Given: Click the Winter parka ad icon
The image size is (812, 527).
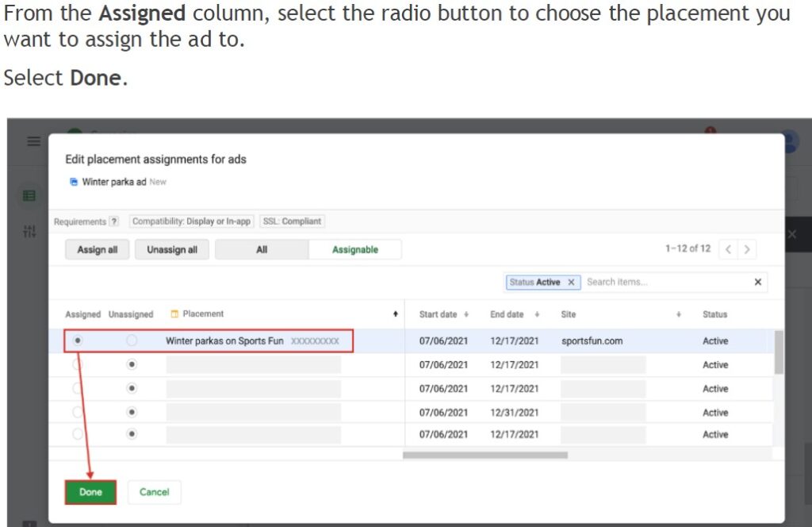Looking at the screenshot, I should click(74, 182).
